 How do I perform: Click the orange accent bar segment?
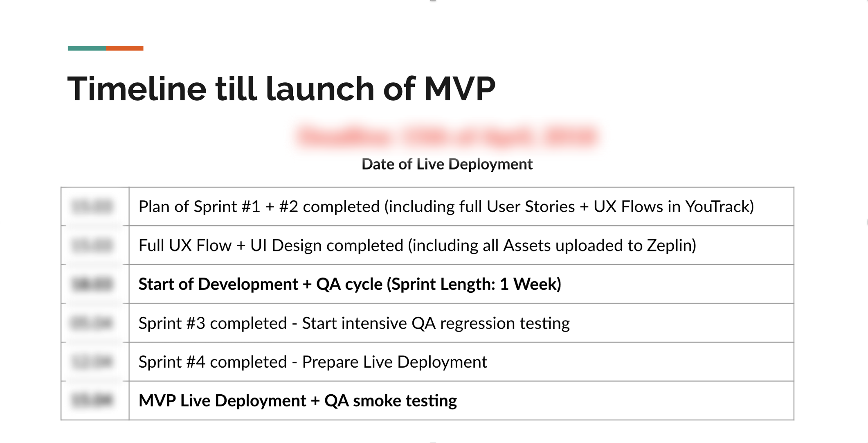[125, 48]
